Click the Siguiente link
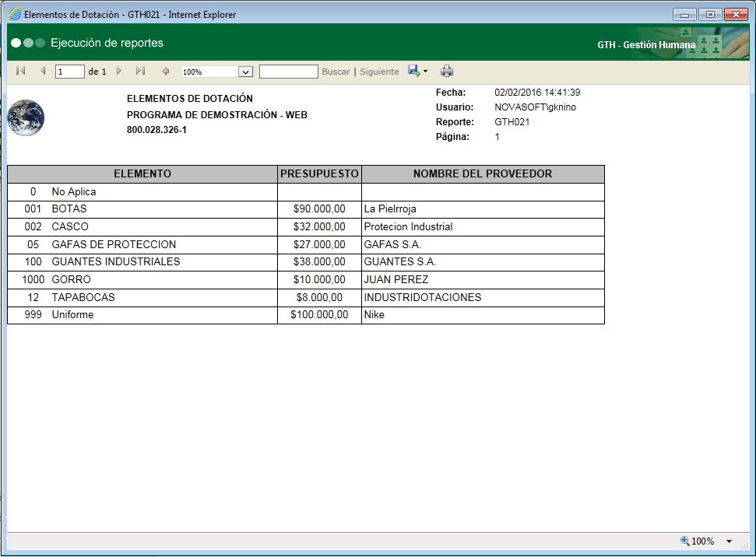The width and height of the screenshot is (756, 557). [x=379, y=71]
